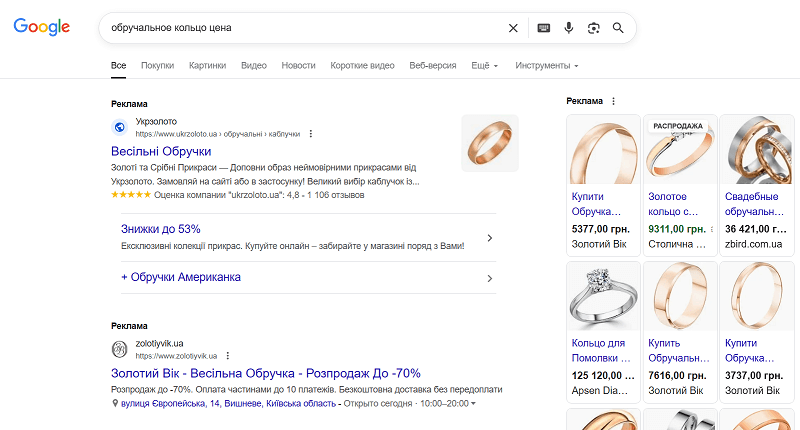Click the green price 9311,00 грн.
The height and width of the screenshot is (430, 800).
tap(677, 229)
